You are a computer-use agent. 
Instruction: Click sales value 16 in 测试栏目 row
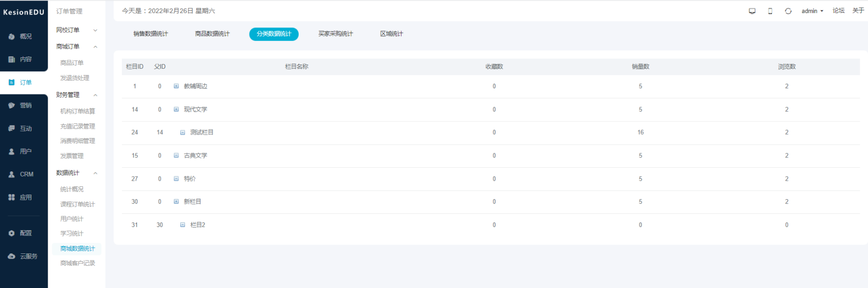(x=641, y=133)
